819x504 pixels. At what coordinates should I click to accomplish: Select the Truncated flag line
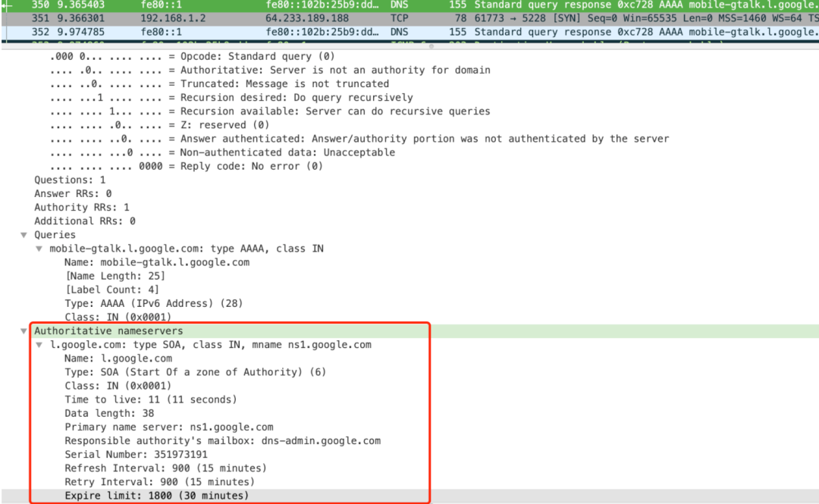click(x=219, y=83)
